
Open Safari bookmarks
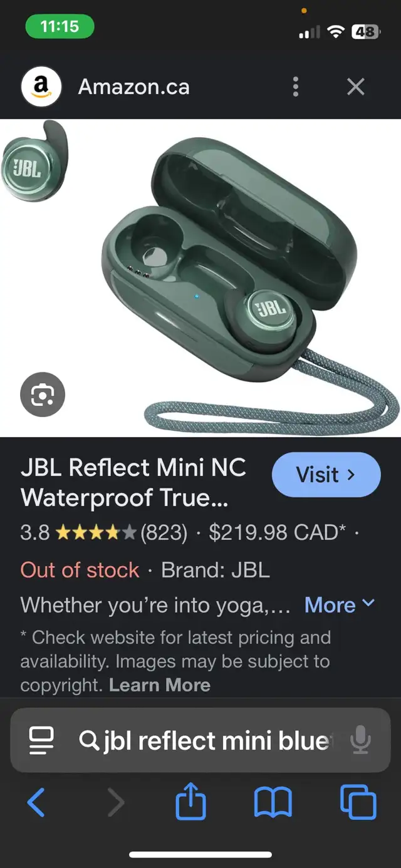click(x=273, y=803)
